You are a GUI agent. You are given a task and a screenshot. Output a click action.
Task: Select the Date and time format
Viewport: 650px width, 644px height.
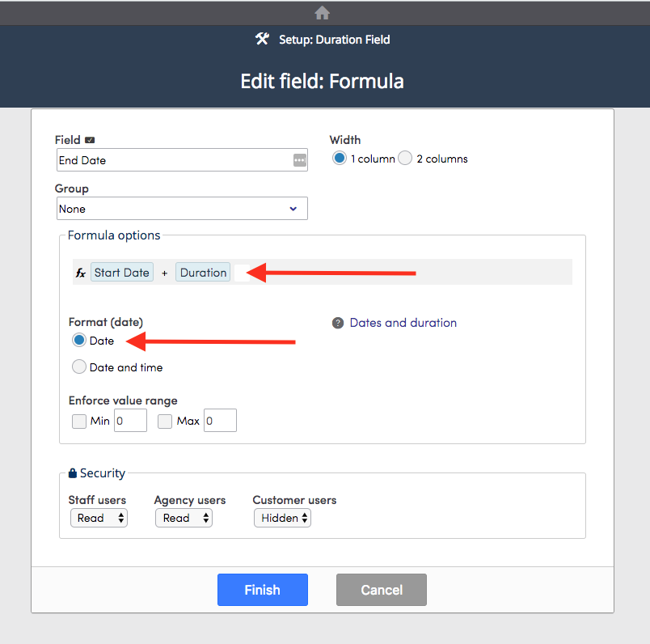(x=78, y=366)
